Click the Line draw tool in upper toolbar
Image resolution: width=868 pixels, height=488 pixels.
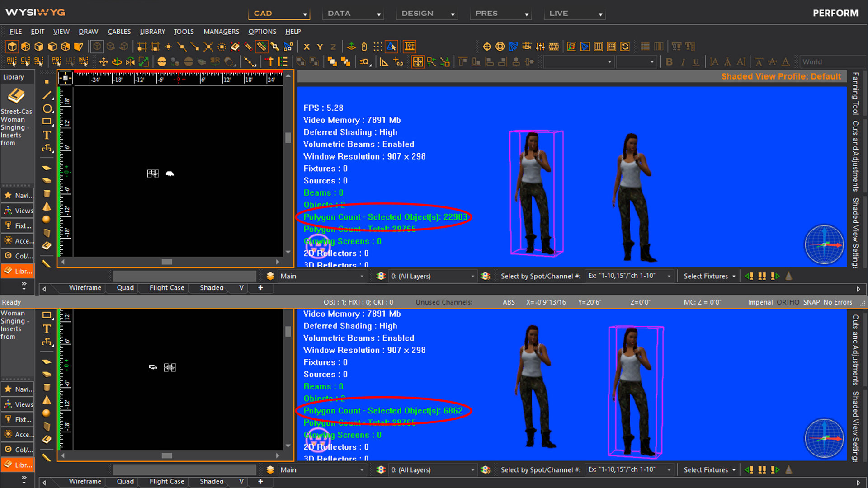(47, 95)
